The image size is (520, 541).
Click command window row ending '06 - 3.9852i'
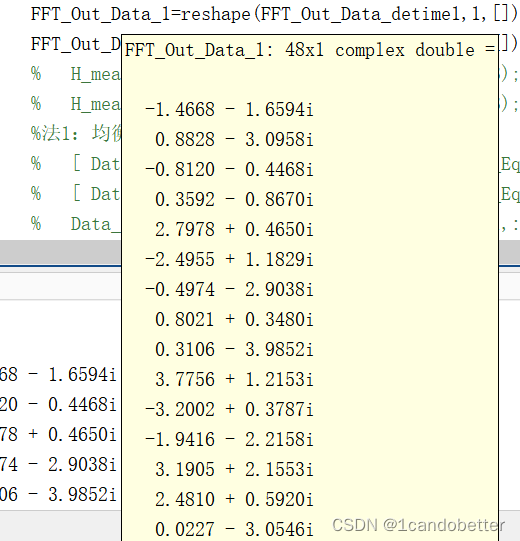[58, 495]
